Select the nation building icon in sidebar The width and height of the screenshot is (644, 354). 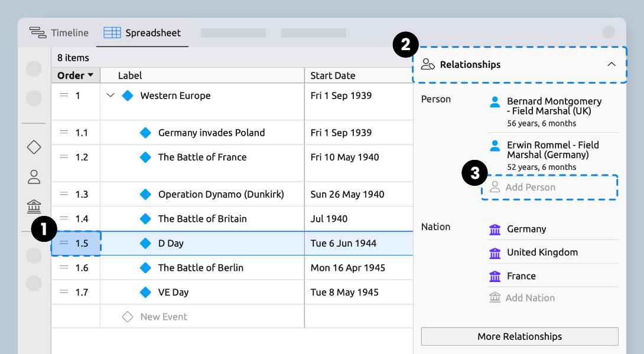tap(34, 206)
